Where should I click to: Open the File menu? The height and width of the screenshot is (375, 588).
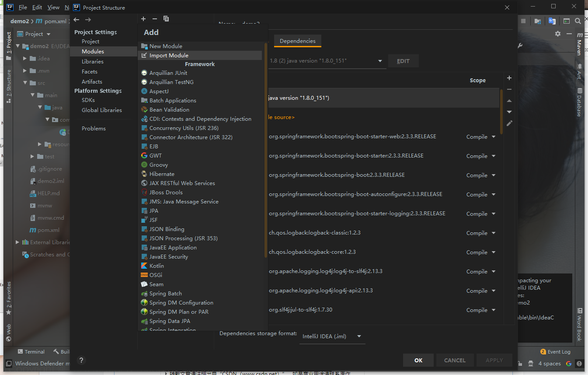point(23,7)
